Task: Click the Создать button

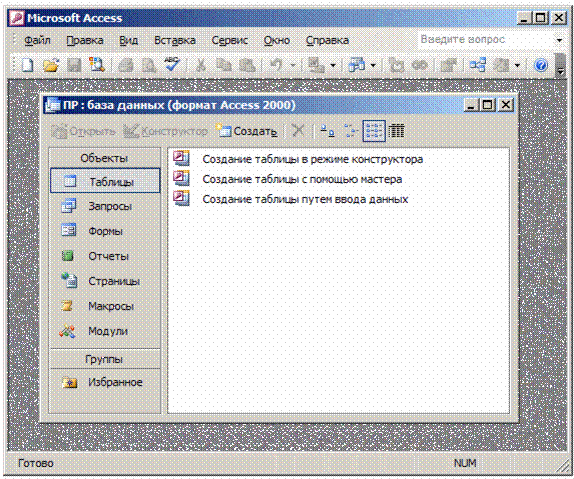Action: 247,131
